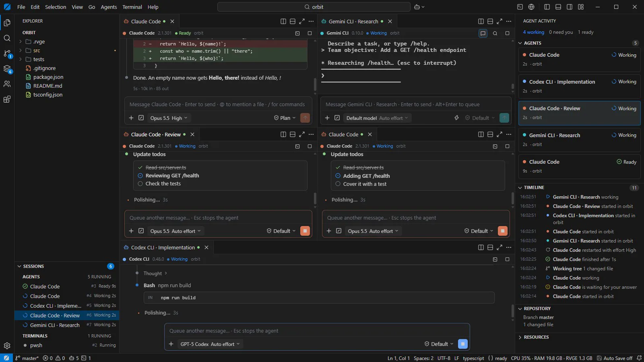Screen dimensions: 644x362
Task: Filter agent activity by 4 working
Action: coord(533,32)
